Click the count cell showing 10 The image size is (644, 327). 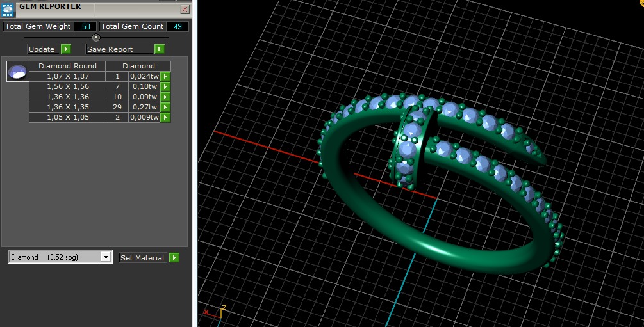click(117, 97)
